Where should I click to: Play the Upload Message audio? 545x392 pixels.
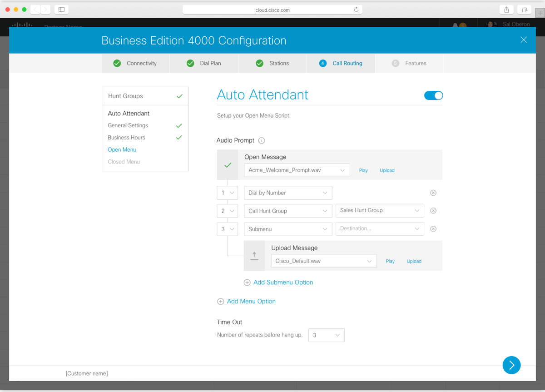pyautogui.click(x=390, y=261)
